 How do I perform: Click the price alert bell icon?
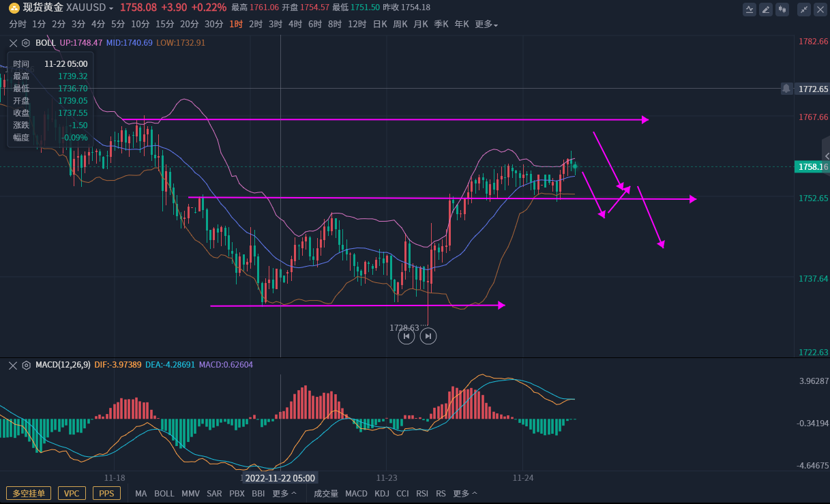pyautogui.click(x=786, y=89)
